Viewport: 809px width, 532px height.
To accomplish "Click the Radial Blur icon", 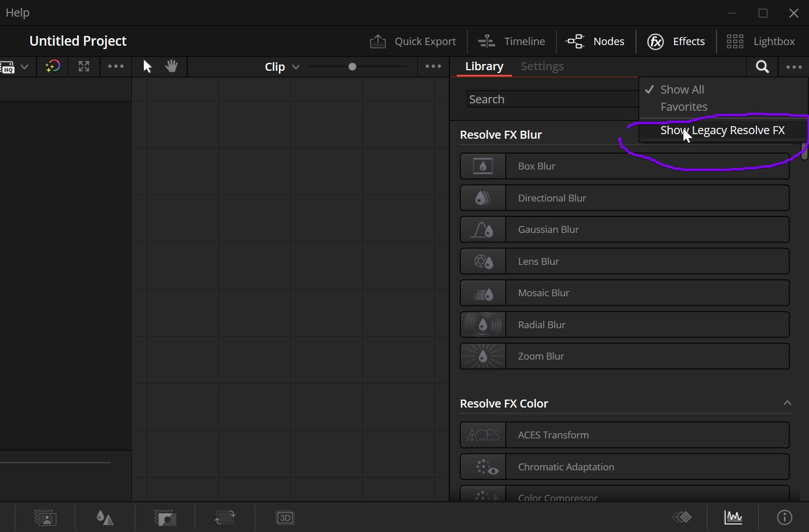I will tap(483, 325).
